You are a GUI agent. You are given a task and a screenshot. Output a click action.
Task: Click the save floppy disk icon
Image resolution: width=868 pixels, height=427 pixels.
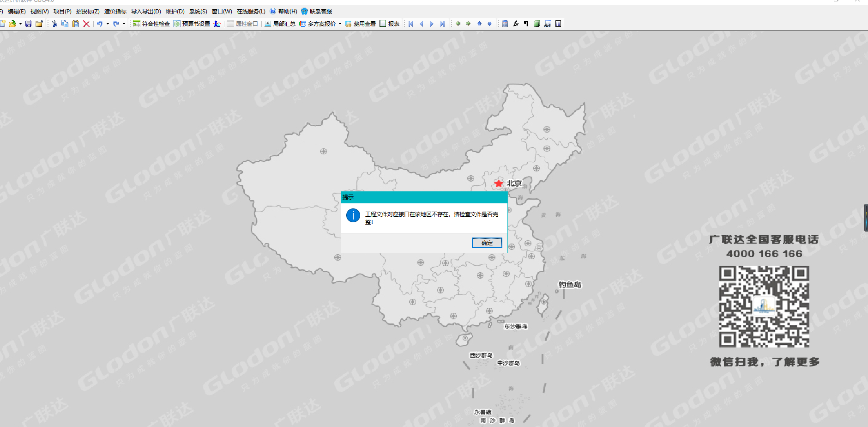(28, 24)
